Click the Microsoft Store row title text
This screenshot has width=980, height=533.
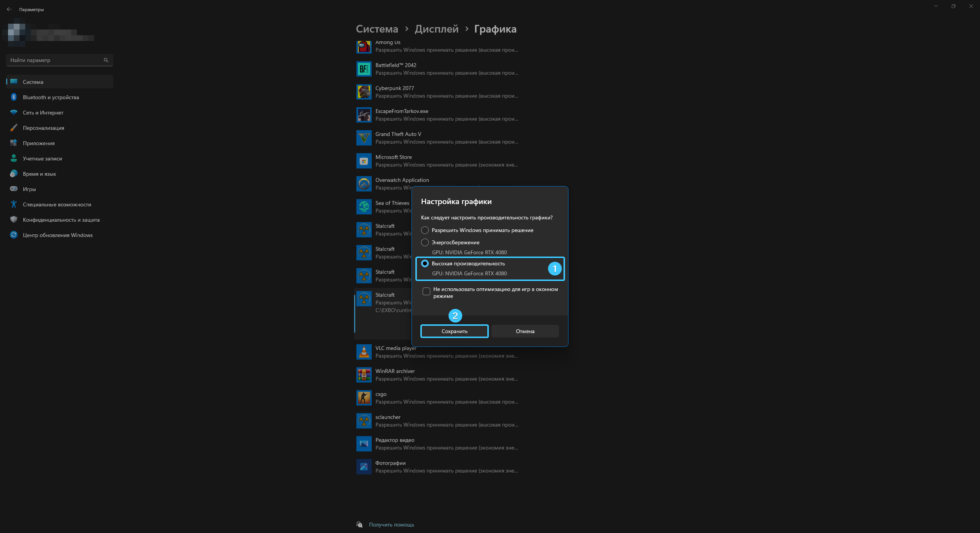click(394, 157)
